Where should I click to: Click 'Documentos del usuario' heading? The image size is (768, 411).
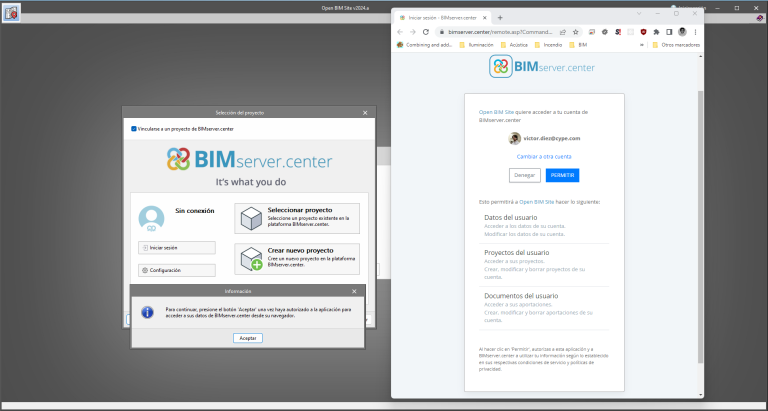click(x=521, y=296)
